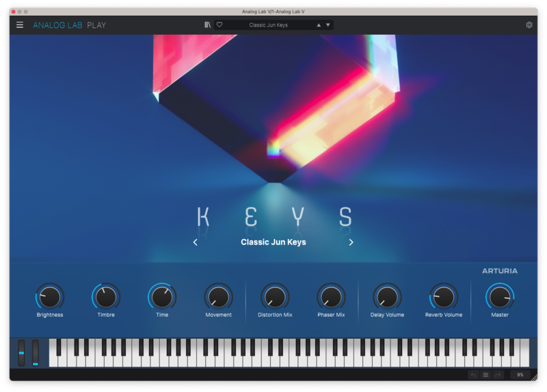
Task: Go to next preset using right chevron
Action: click(x=351, y=242)
